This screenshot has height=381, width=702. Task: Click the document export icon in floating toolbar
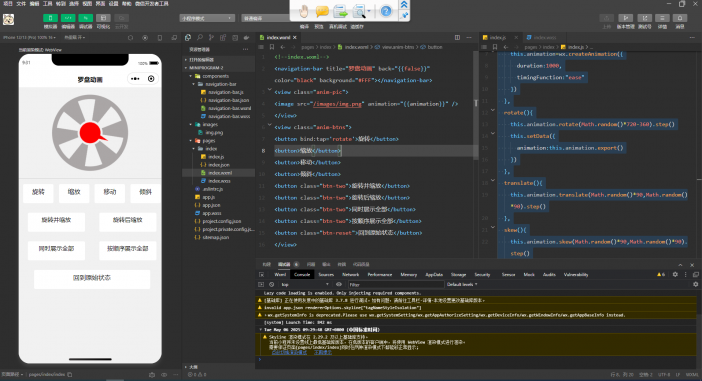340,11
